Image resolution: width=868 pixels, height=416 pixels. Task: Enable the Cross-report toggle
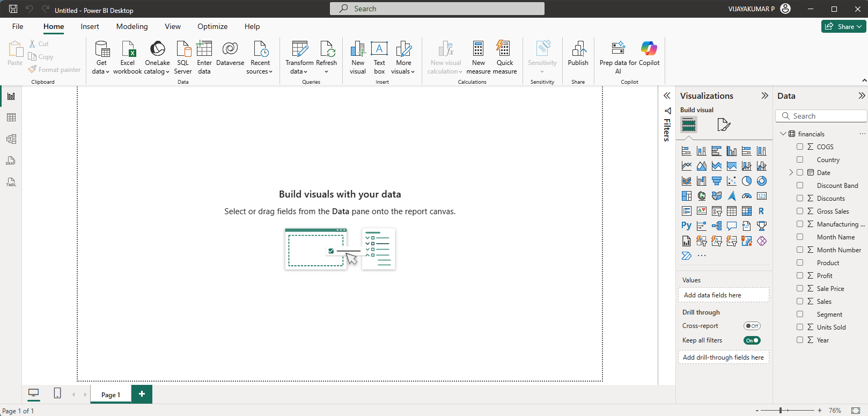(x=752, y=326)
